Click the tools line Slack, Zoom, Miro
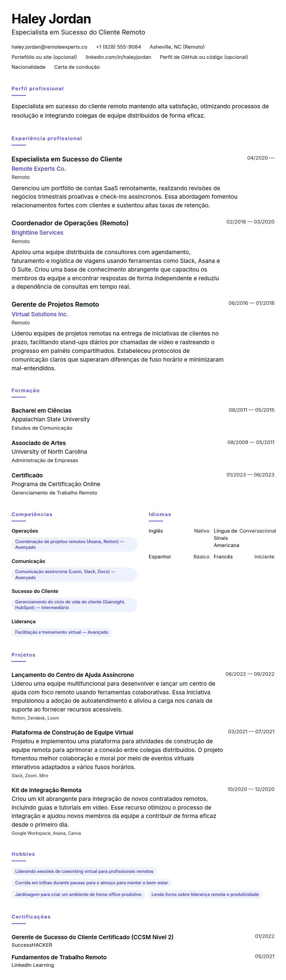This screenshot has height=980, width=286. point(30,776)
